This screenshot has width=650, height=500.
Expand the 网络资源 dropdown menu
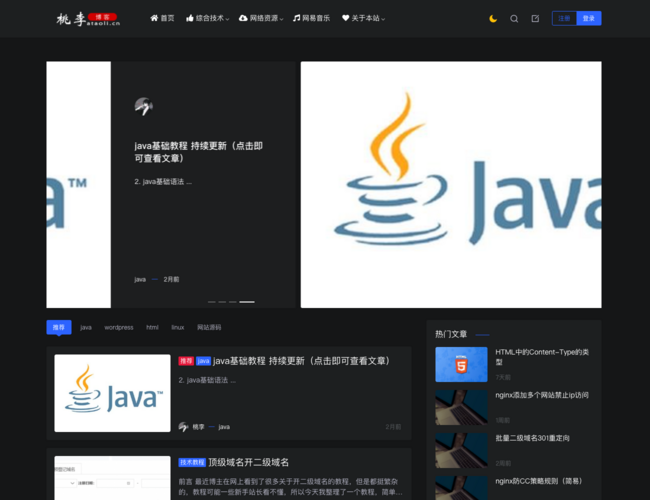point(261,18)
